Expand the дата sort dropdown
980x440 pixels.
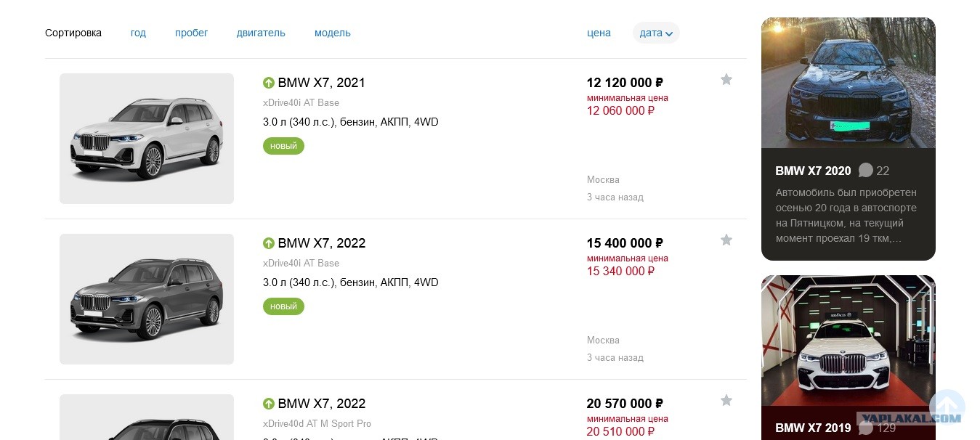(x=656, y=33)
